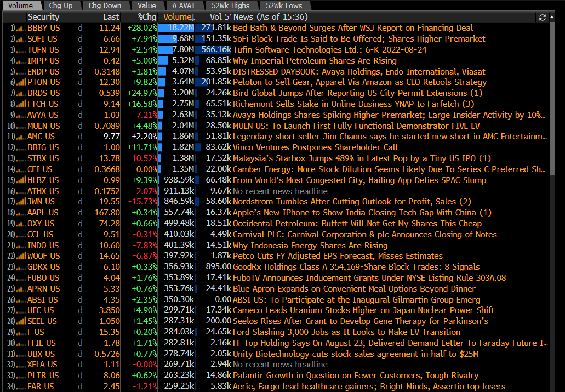This screenshot has height=392, width=565.
Task: Select the EAR US security
Action: (x=41, y=387)
